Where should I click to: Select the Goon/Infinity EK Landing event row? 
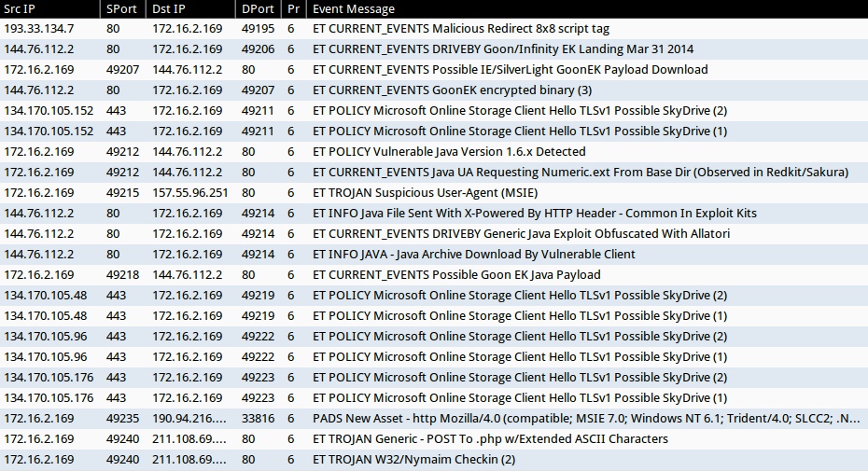click(503, 49)
